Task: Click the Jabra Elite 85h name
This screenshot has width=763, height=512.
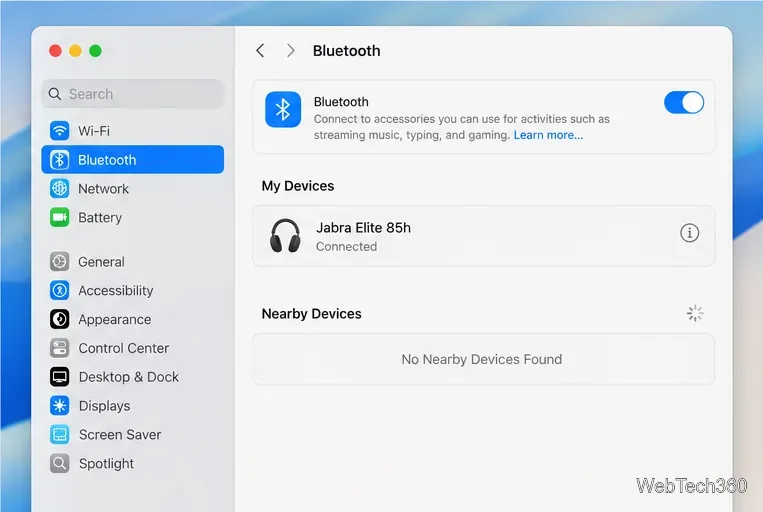Action: 363,228
